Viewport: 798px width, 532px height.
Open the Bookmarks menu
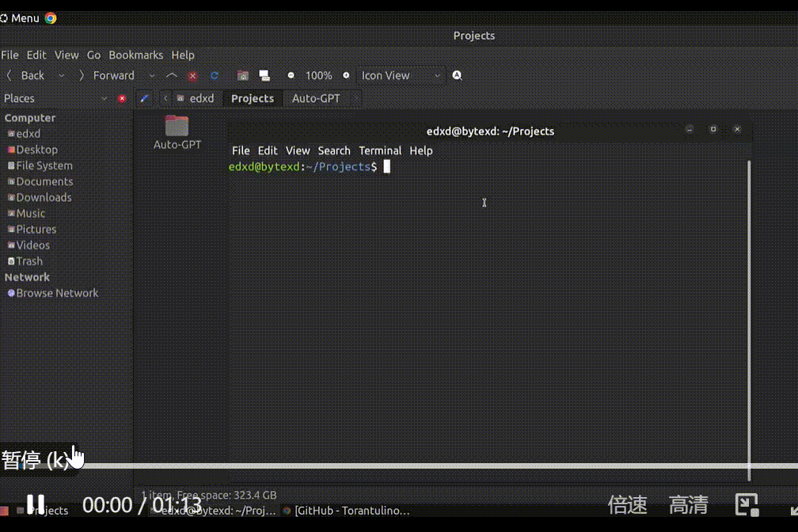click(135, 55)
